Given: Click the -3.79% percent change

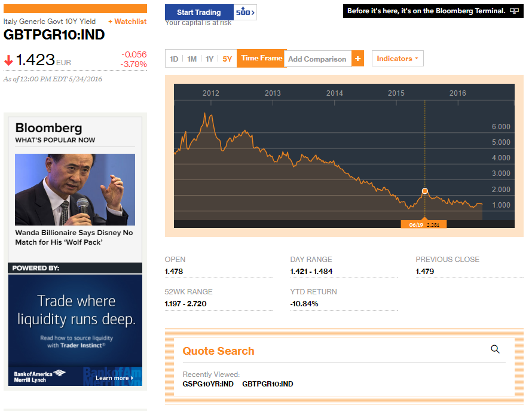Looking at the screenshot, I should 134,64.
